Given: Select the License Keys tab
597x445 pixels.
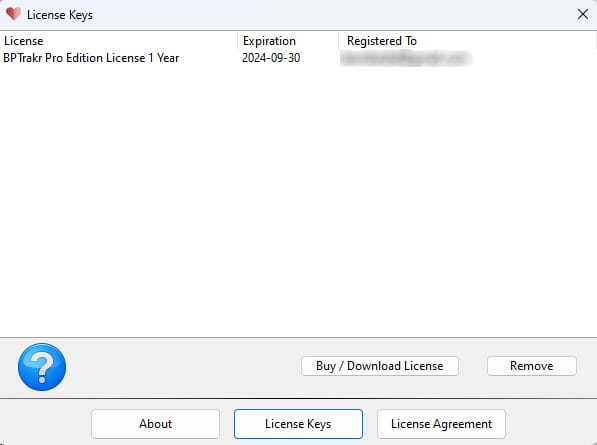Looking at the screenshot, I should [x=298, y=424].
